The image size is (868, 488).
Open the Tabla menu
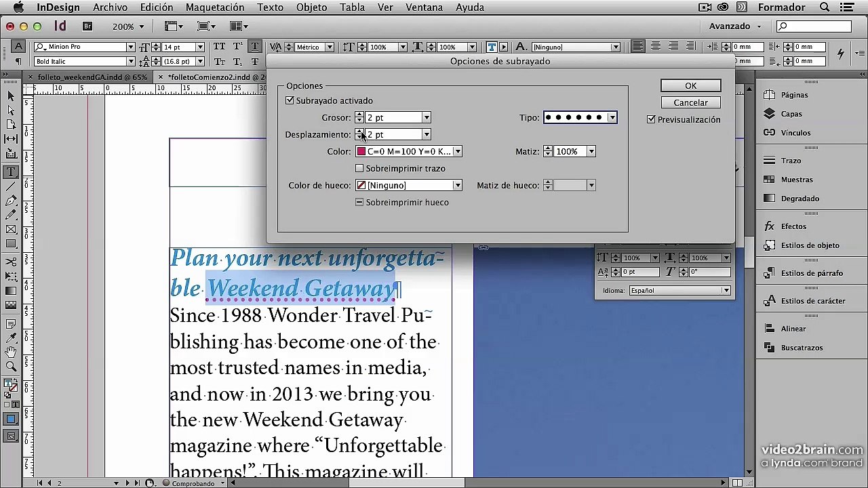pyautogui.click(x=353, y=7)
